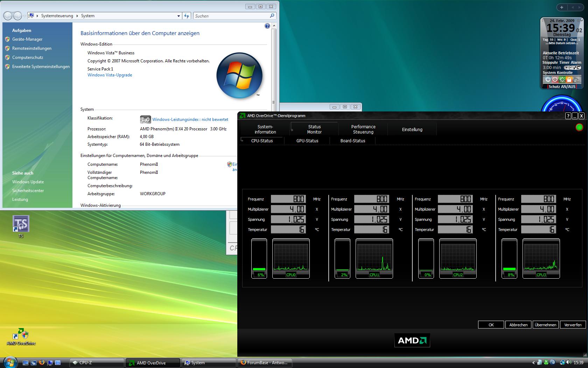Open the Windows Vista-Upgrade link

pos(110,75)
